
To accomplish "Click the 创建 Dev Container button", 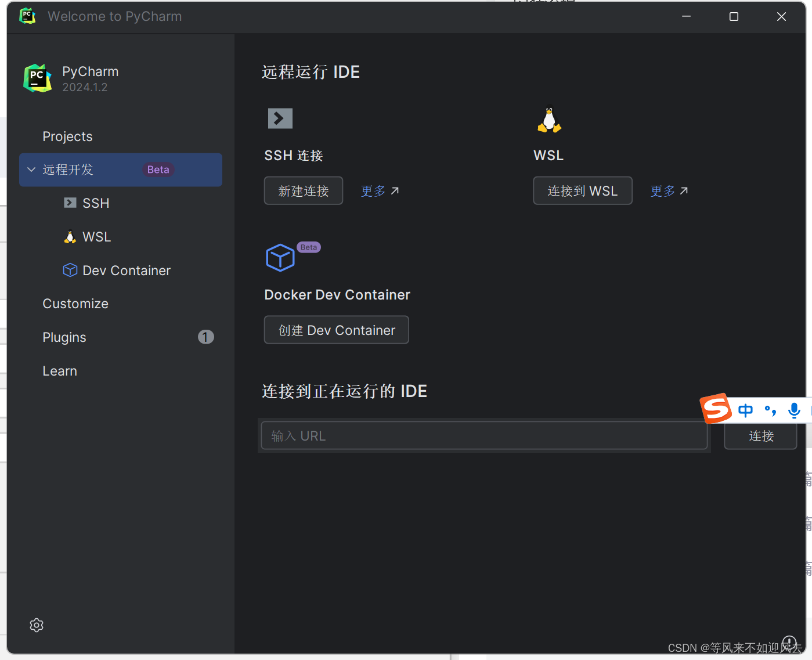I will pos(337,330).
